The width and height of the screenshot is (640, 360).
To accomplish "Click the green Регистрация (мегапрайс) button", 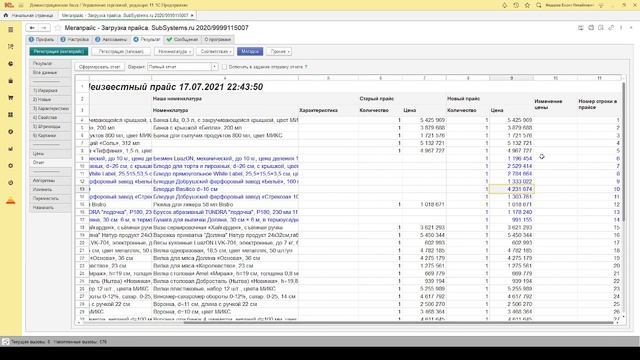I will pos(59,51).
